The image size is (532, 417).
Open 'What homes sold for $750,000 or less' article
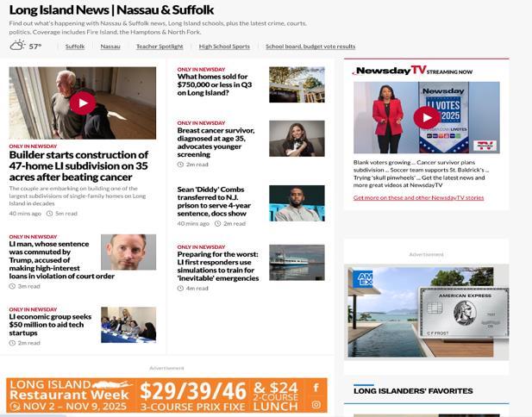coord(215,84)
